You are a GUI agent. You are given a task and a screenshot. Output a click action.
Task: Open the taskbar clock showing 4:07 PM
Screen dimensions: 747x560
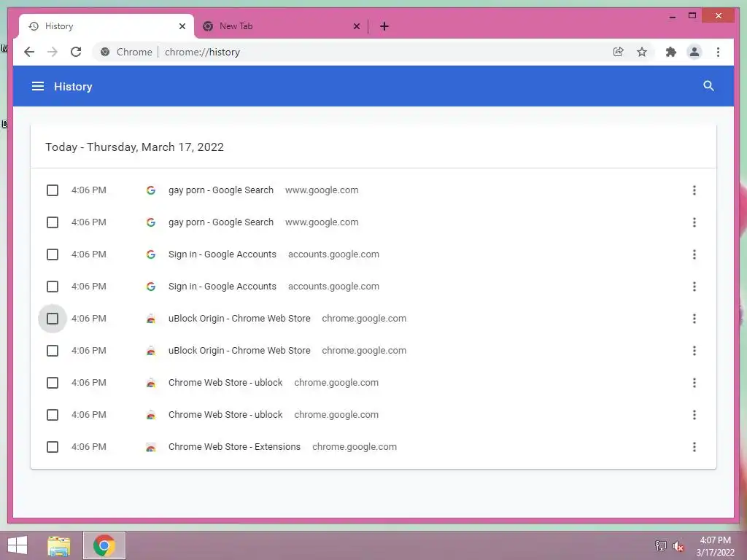[x=715, y=546]
